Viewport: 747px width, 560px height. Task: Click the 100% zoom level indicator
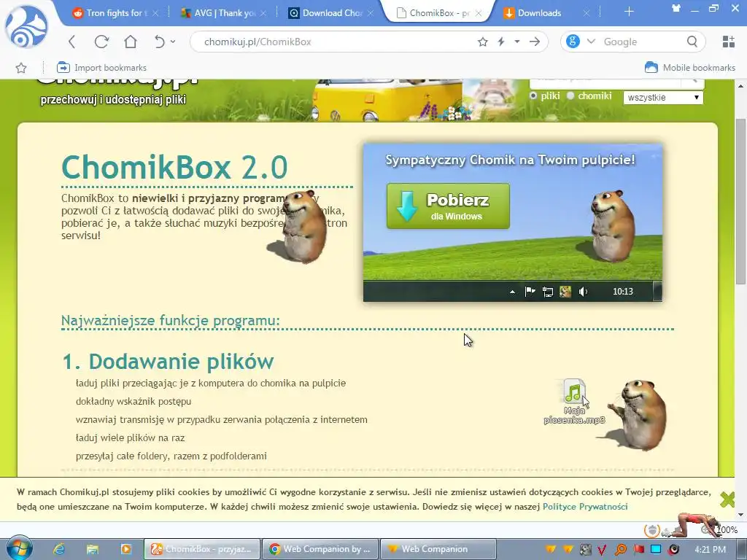point(727,529)
